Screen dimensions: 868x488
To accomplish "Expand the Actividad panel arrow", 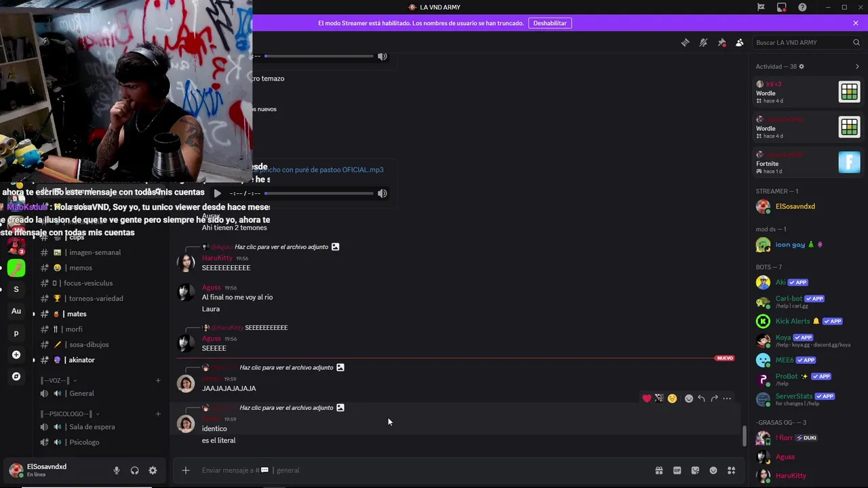I will pos(857,66).
